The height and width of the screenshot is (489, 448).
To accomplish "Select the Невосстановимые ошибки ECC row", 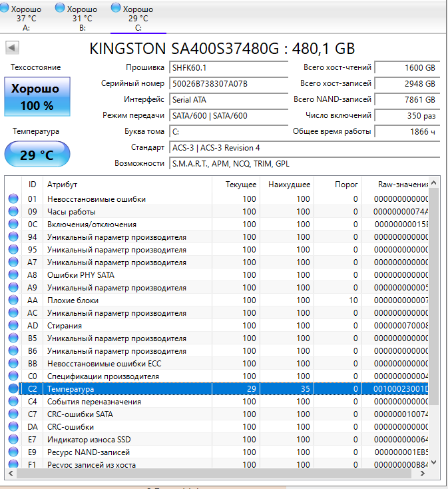I will 216,363.
